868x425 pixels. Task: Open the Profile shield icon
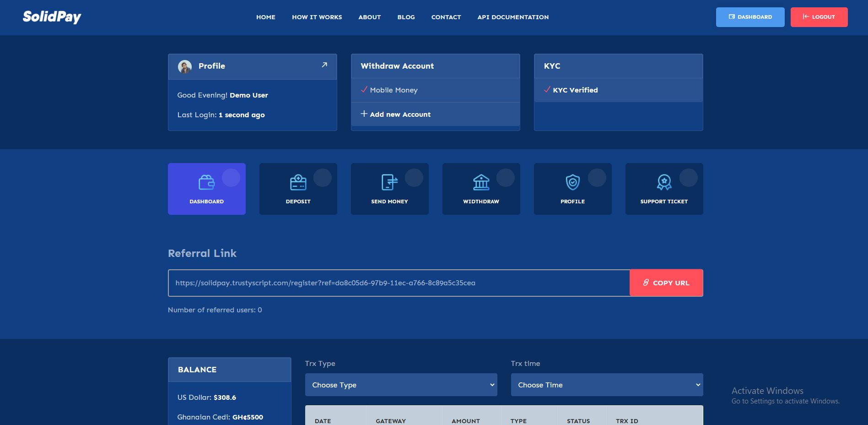[572, 183]
